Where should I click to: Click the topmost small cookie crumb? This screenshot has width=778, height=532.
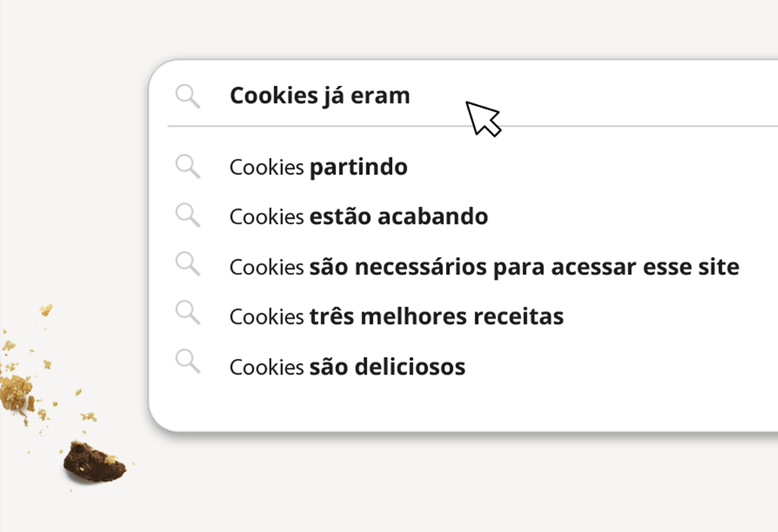pyautogui.click(x=46, y=309)
